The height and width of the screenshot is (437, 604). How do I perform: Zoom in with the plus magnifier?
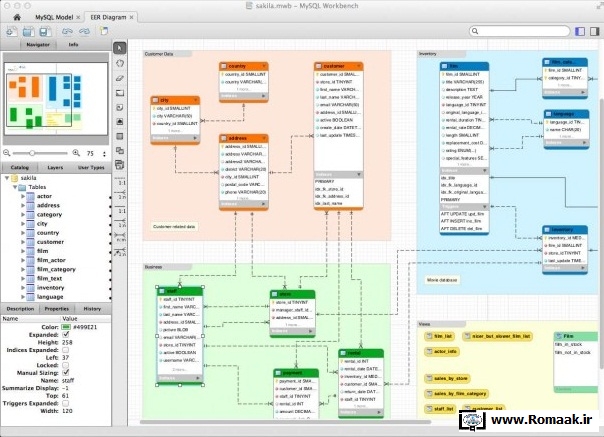tap(76, 153)
